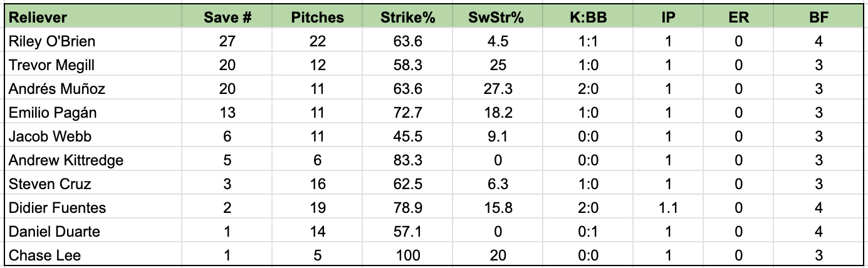
Task: Select the IP header cell
Action: [668, 18]
